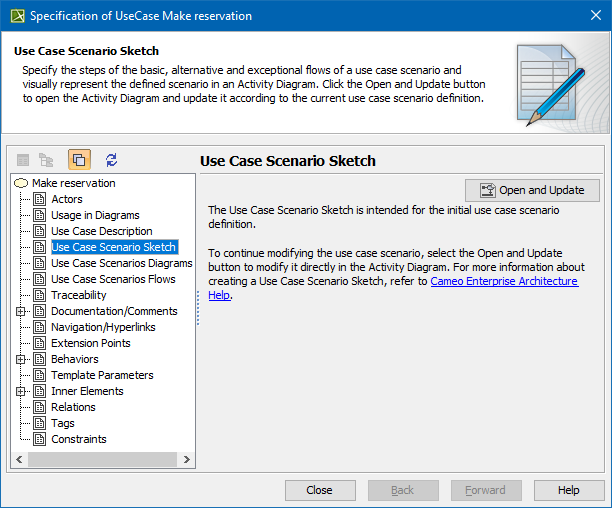Click the page icon beside Tags

[x=40, y=423]
